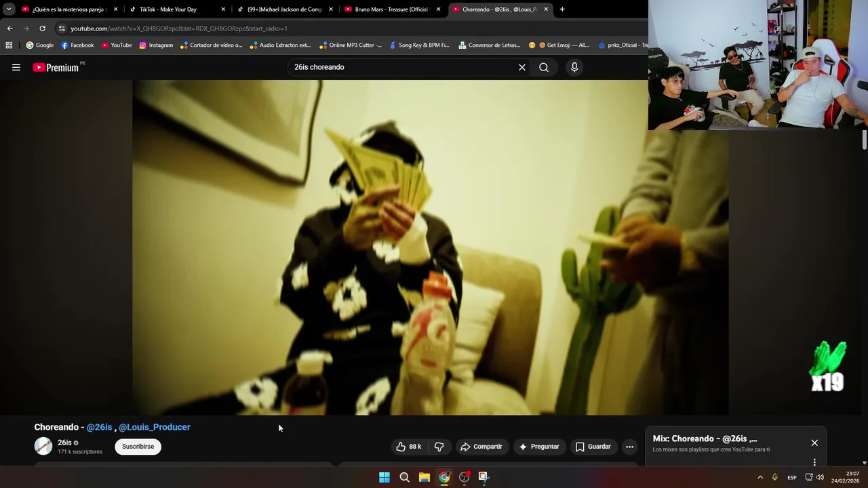The height and width of the screenshot is (488, 868).
Task: Reload the YouTube page
Action: [x=42, y=28]
